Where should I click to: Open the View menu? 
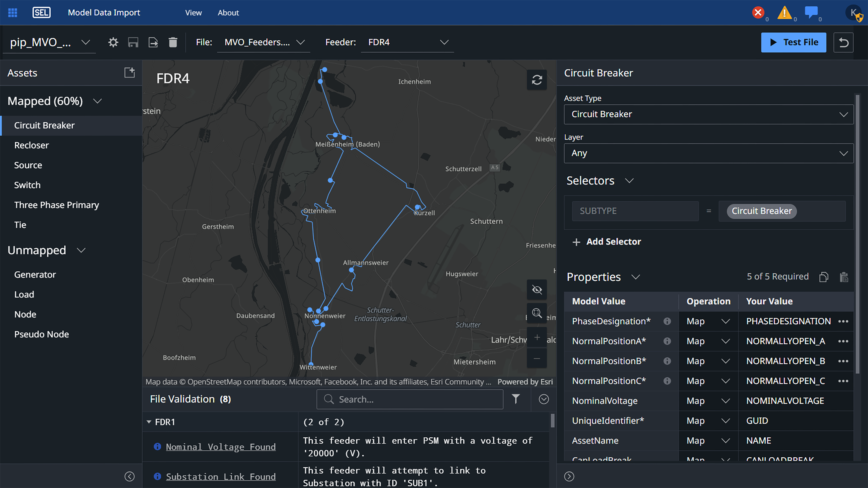click(x=193, y=13)
